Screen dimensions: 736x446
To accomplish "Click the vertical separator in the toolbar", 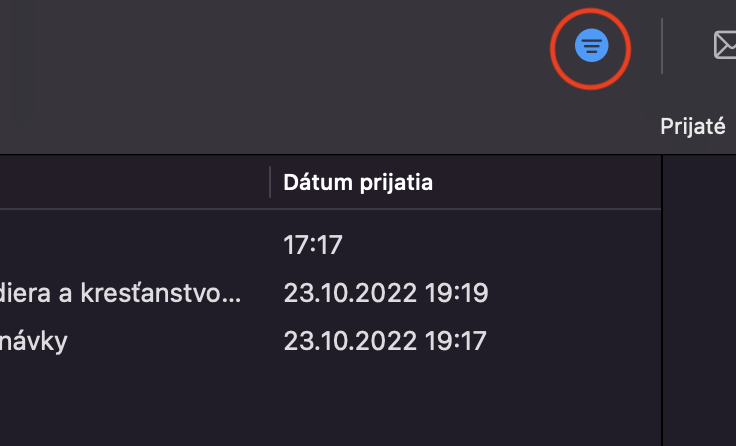I will click(662, 46).
